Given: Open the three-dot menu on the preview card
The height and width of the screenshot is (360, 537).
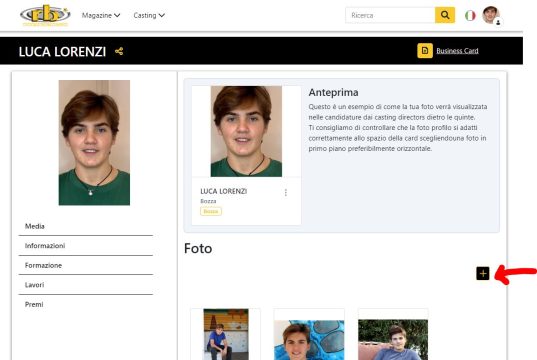Looking at the screenshot, I should [x=286, y=193].
